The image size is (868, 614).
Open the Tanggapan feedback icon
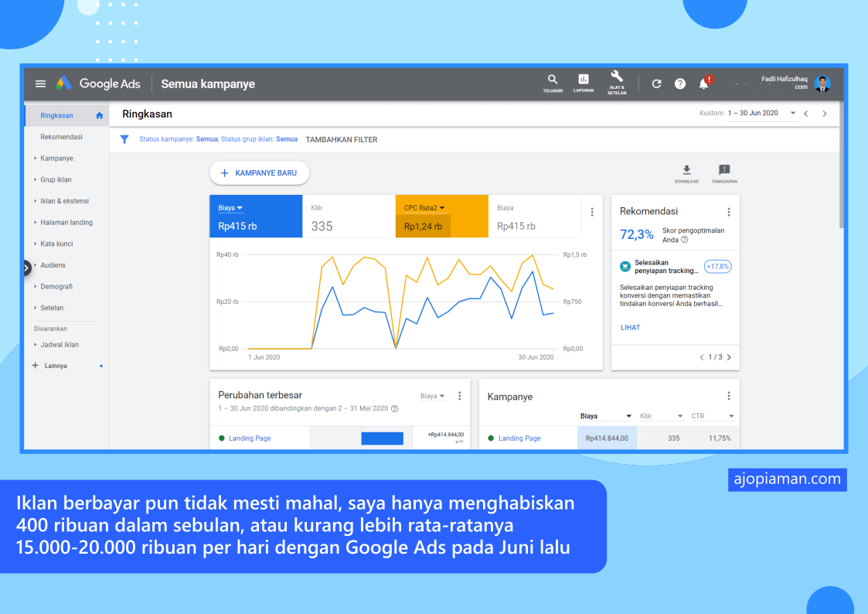coord(724,174)
